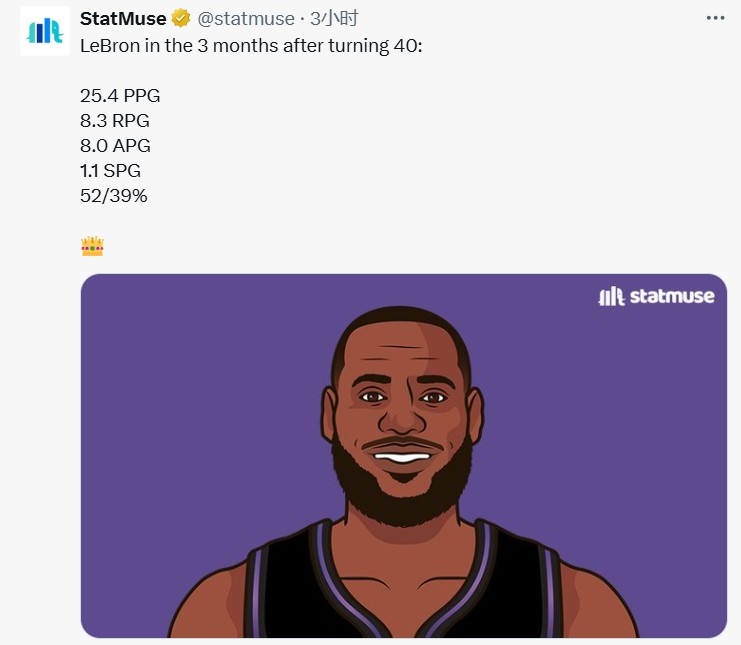Image resolution: width=741 pixels, height=645 pixels.
Task: Click the tweet text about turning 40
Action: tap(251, 46)
